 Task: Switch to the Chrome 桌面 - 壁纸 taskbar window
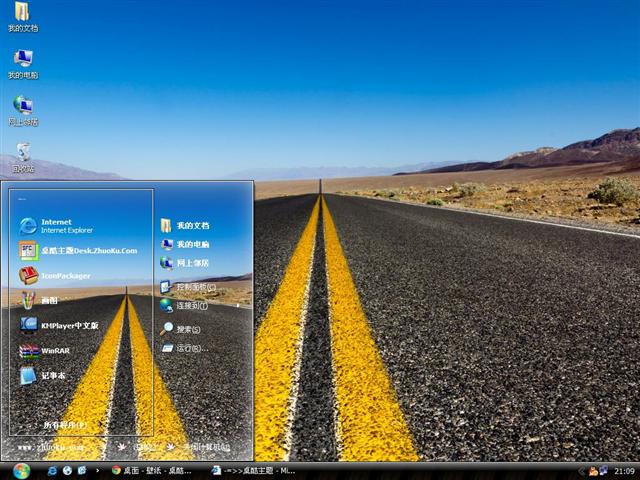coord(152,471)
